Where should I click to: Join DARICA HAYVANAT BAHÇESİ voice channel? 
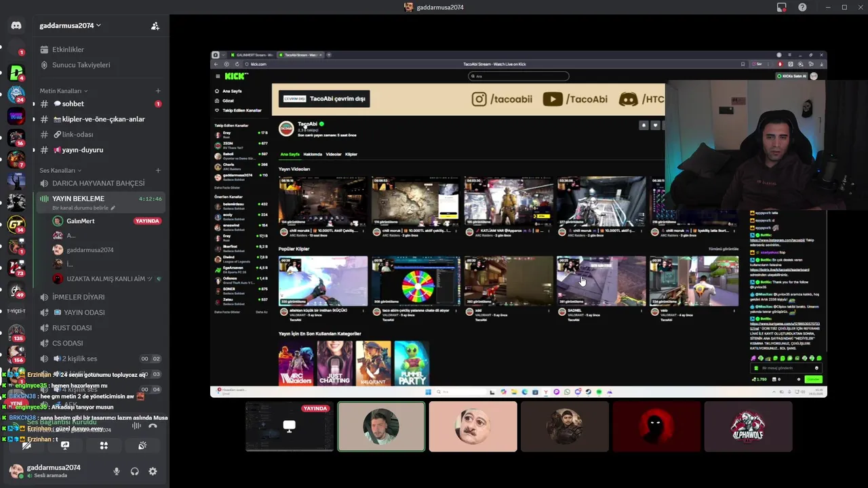[100, 184]
